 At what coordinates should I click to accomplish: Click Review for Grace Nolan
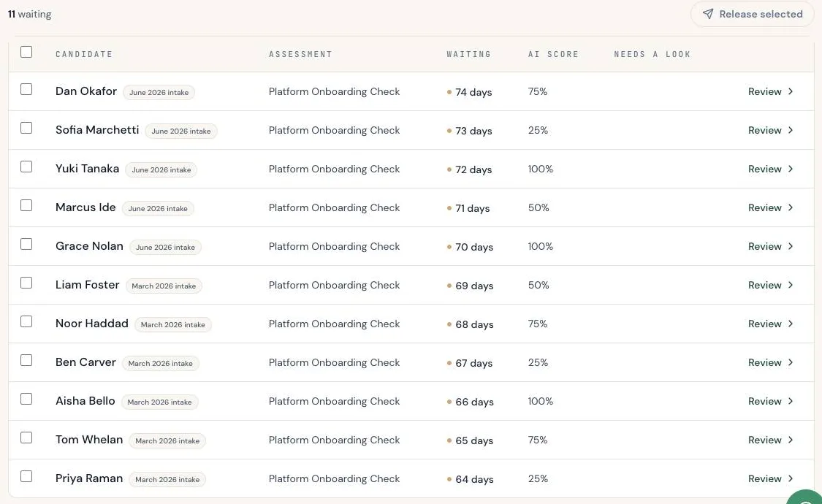tap(770, 247)
